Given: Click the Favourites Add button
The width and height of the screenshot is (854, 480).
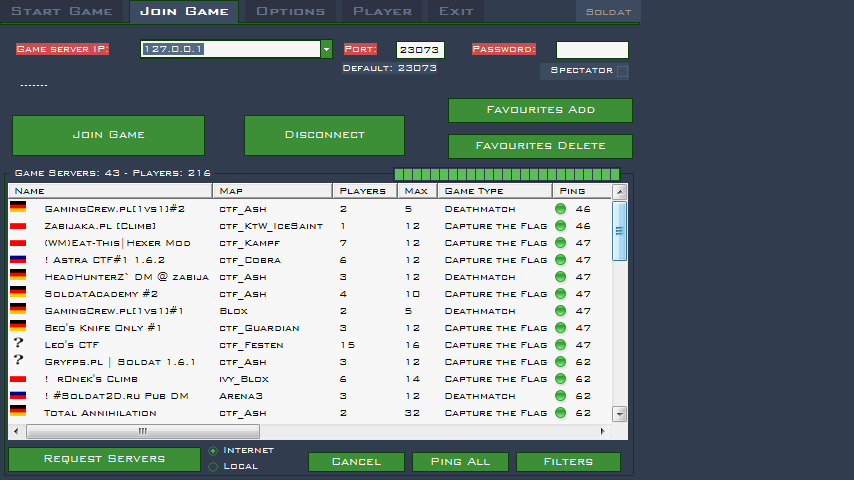Looking at the screenshot, I should (x=540, y=110).
